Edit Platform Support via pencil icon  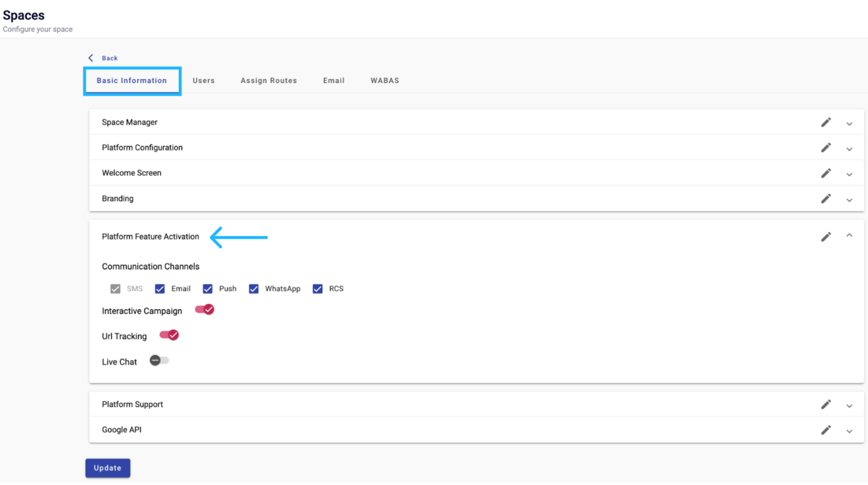pyautogui.click(x=826, y=404)
